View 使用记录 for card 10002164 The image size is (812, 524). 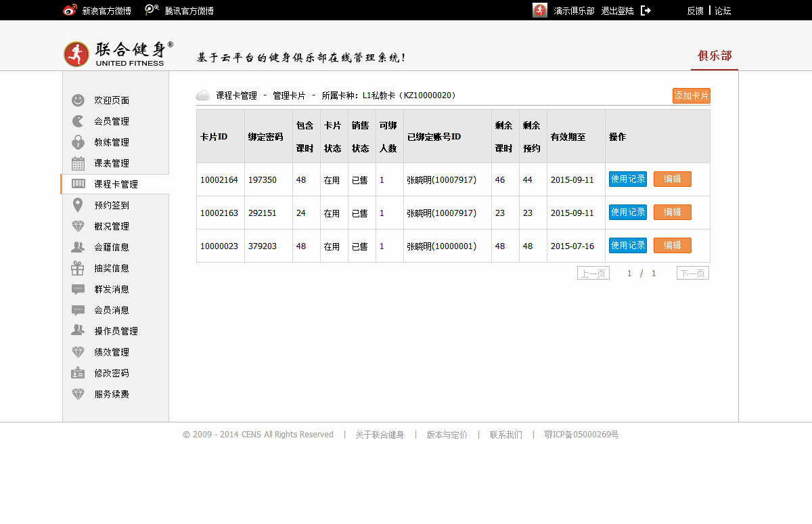[628, 179]
